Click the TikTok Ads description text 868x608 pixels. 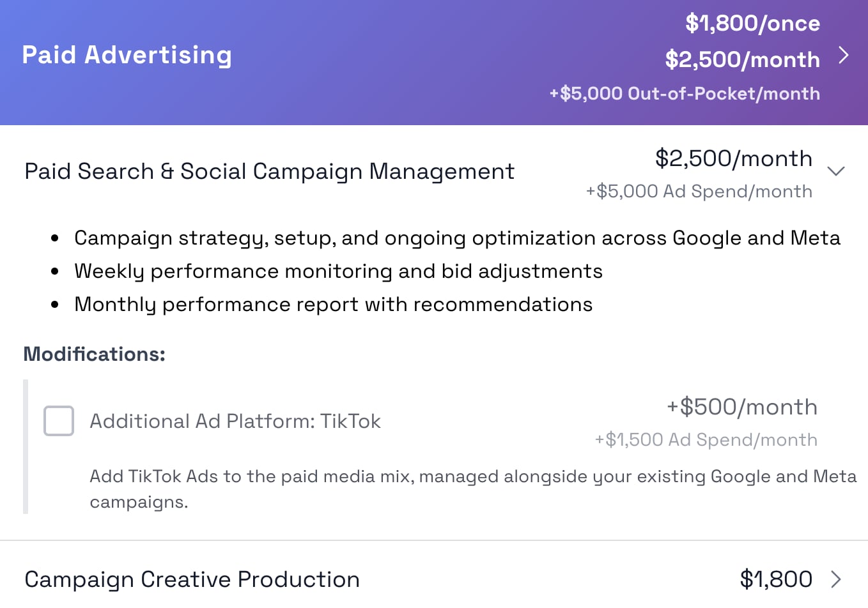pyautogui.click(x=473, y=489)
